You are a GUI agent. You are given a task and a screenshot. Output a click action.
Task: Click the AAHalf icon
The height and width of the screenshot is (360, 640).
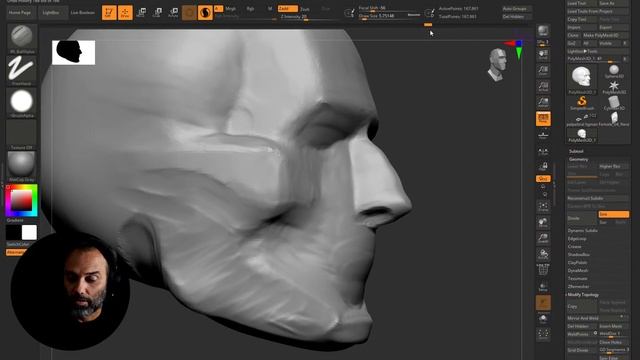(x=543, y=102)
